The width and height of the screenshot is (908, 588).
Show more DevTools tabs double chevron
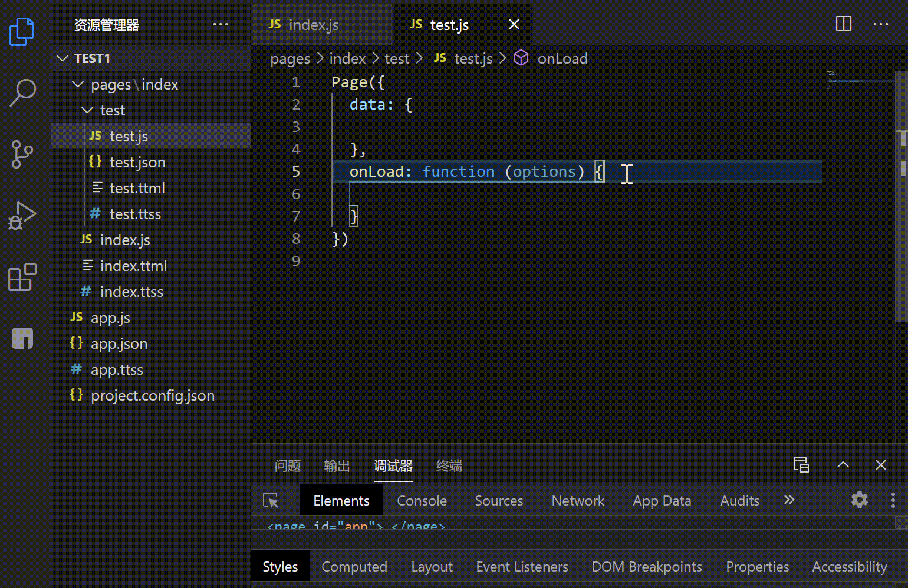(x=789, y=500)
